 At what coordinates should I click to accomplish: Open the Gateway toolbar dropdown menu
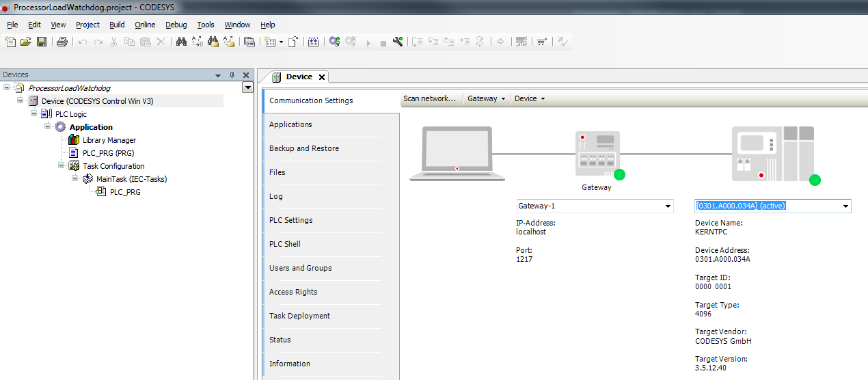point(486,98)
